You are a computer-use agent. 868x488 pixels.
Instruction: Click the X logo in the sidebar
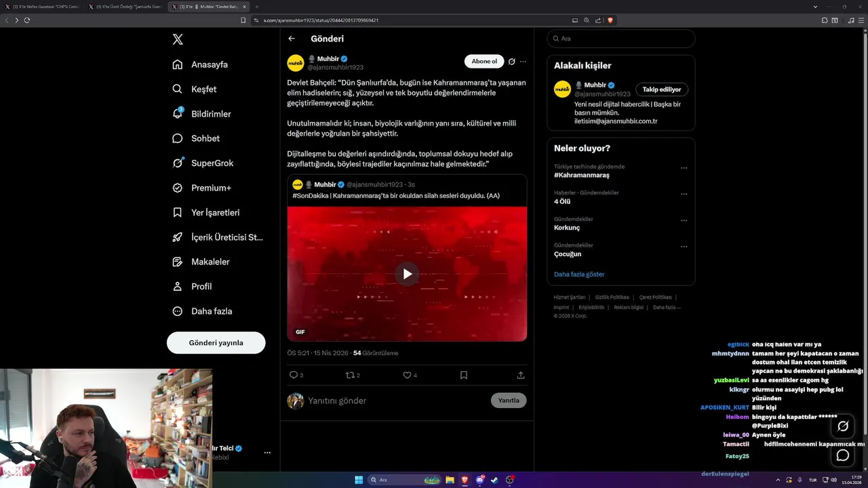[x=178, y=39]
